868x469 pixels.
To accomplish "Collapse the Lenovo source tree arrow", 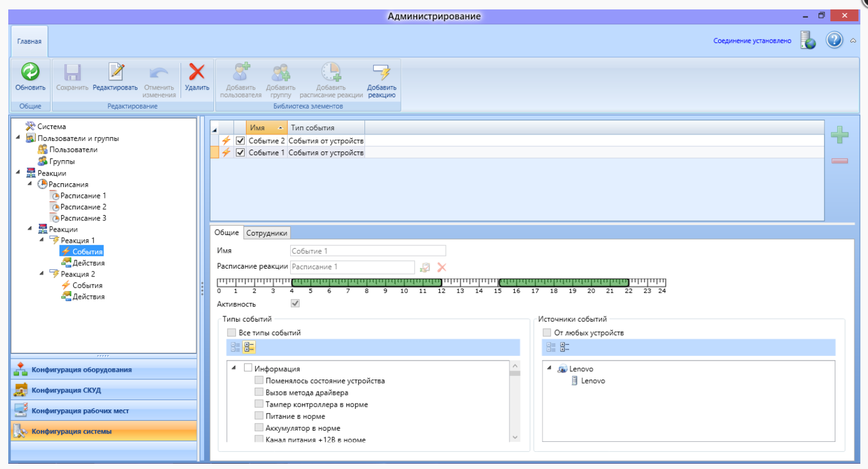I will [550, 368].
